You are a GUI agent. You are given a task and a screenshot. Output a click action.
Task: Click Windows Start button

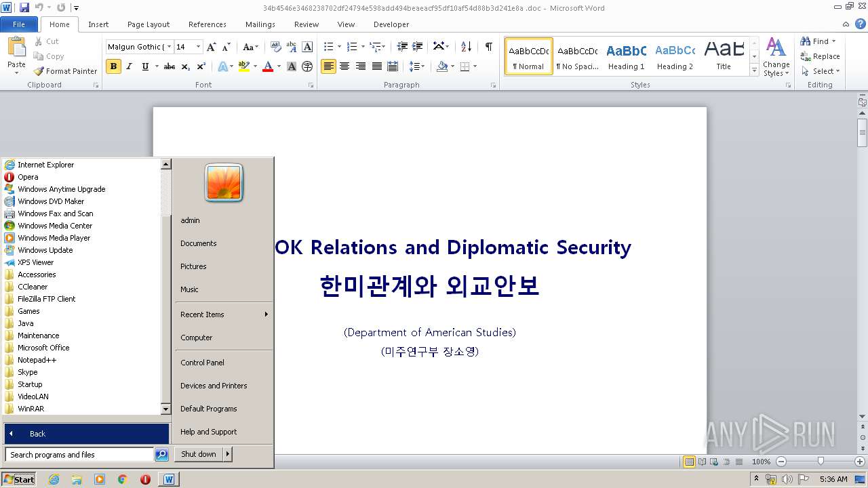tap(19, 479)
